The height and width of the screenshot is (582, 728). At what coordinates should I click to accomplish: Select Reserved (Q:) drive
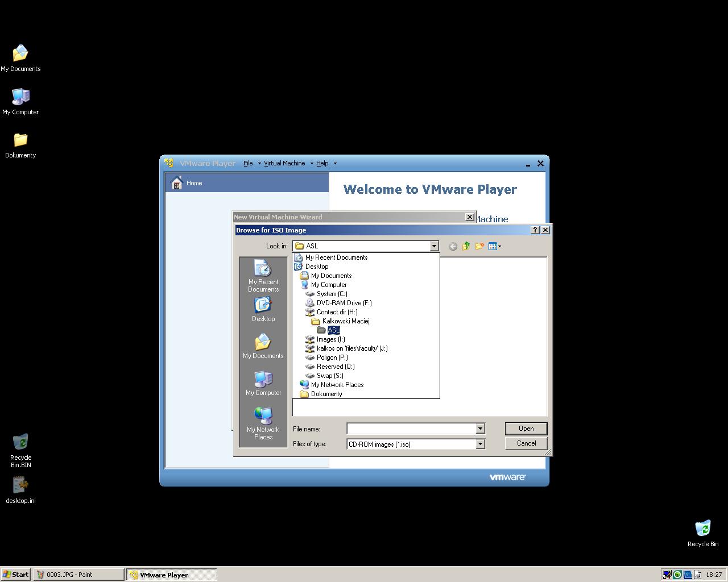[366, 367]
